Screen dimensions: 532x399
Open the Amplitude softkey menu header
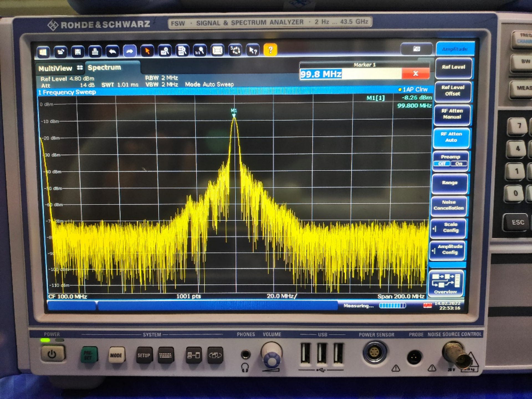tap(455, 49)
